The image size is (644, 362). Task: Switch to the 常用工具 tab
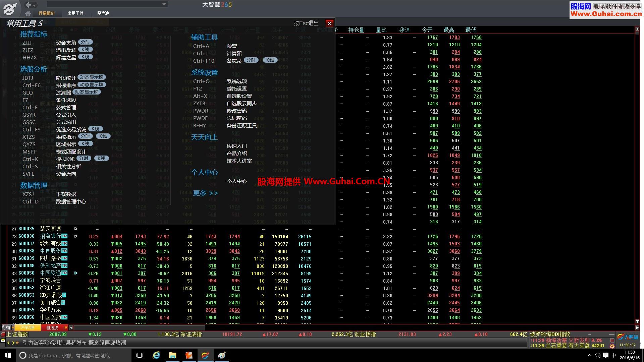(75, 13)
